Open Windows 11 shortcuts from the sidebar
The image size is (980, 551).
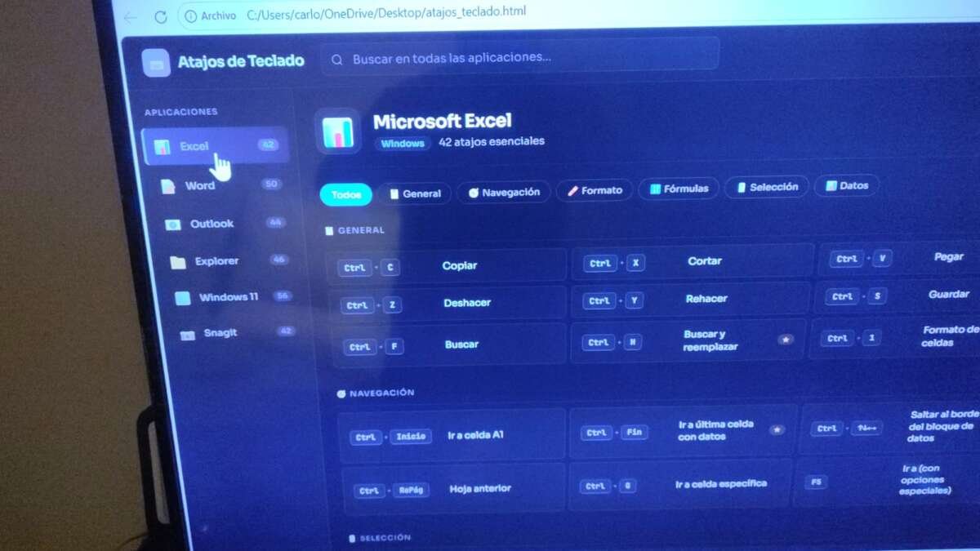(228, 297)
